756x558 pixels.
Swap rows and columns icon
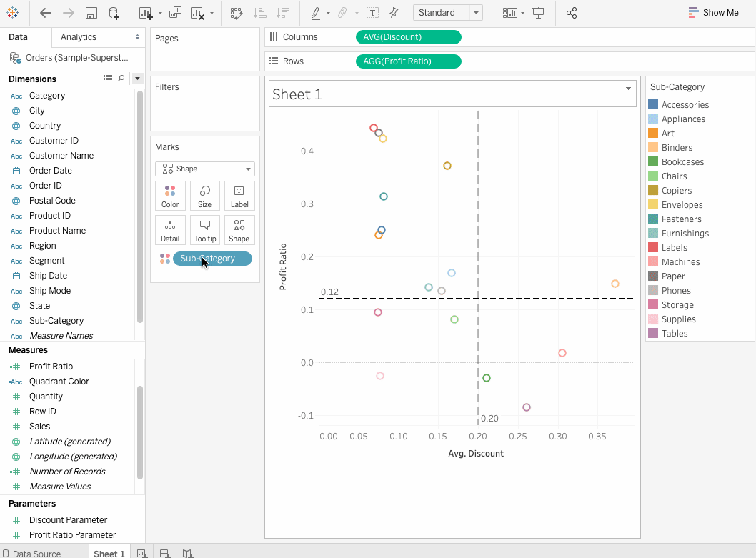tap(237, 13)
